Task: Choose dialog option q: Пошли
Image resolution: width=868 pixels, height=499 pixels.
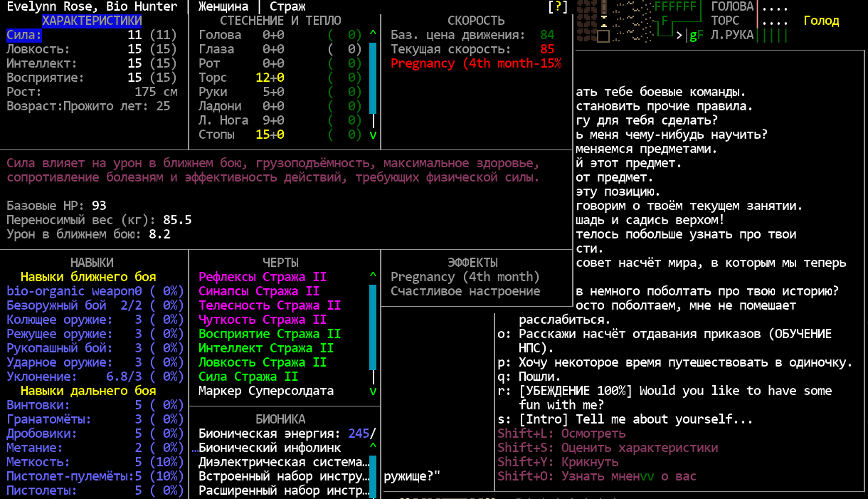Action: (x=529, y=377)
